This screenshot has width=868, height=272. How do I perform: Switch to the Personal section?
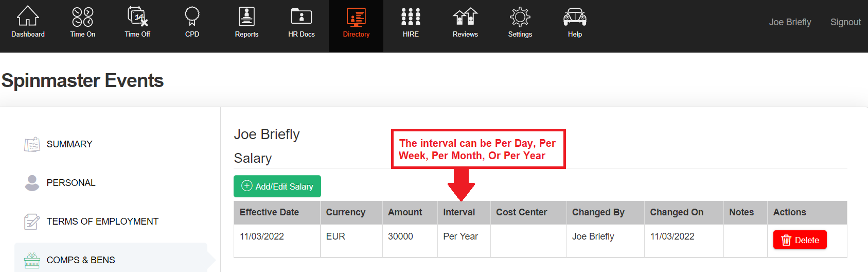(x=71, y=183)
